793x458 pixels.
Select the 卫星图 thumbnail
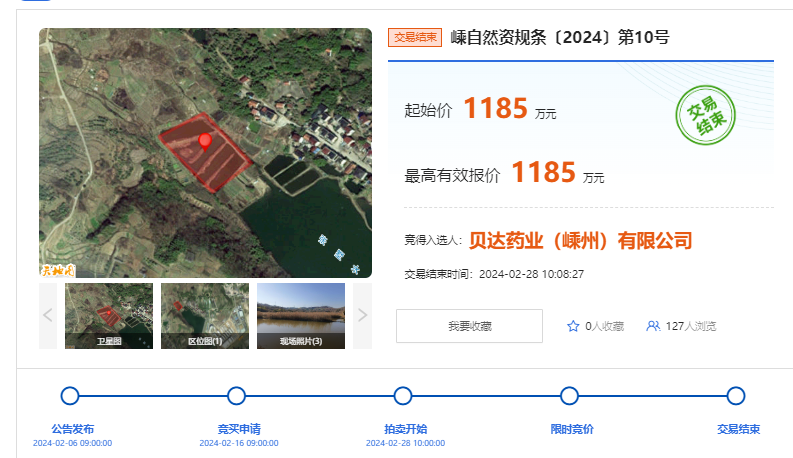click(x=109, y=315)
